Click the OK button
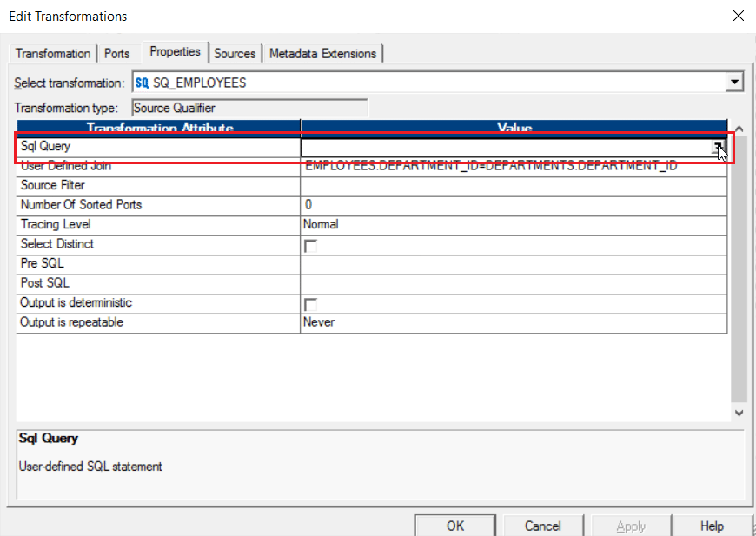Viewport: 756px width, 536px height. coord(455,526)
